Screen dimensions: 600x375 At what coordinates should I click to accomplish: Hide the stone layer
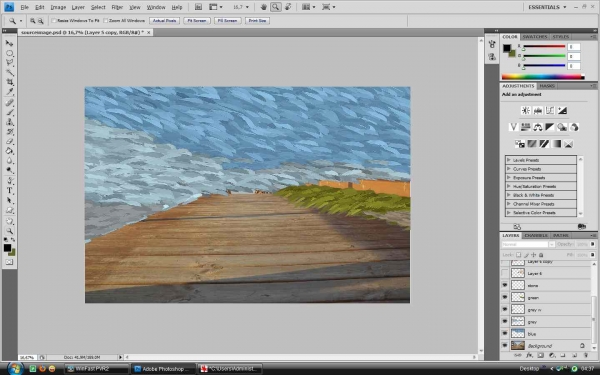[x=505, y=285]
